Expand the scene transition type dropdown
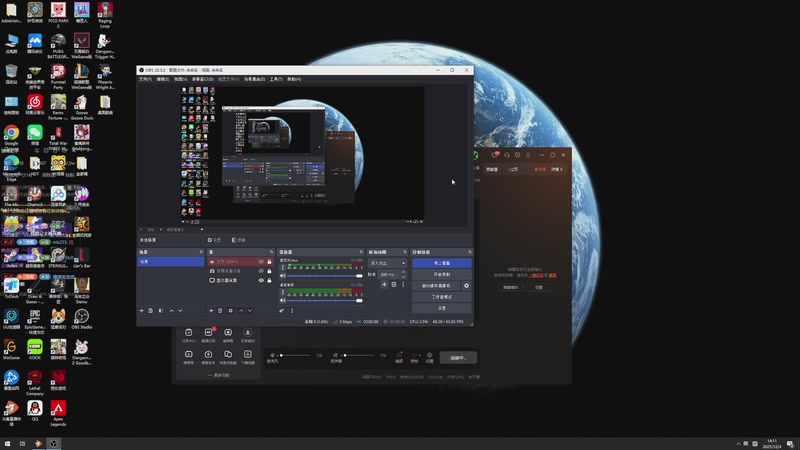The width and height of the screenshot is (800, 450). coord(388,263)
